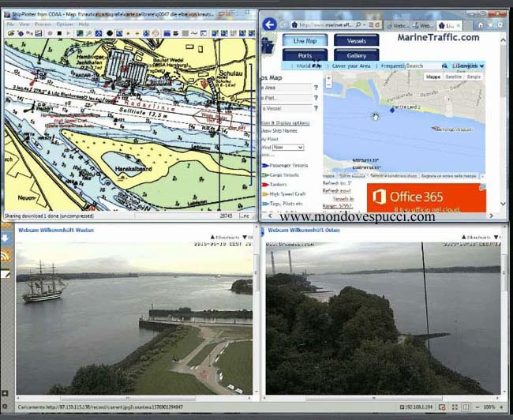The height and width of the screenshot is (420, 513).
Task: Click the browser home icon
Action: [481, 25]
